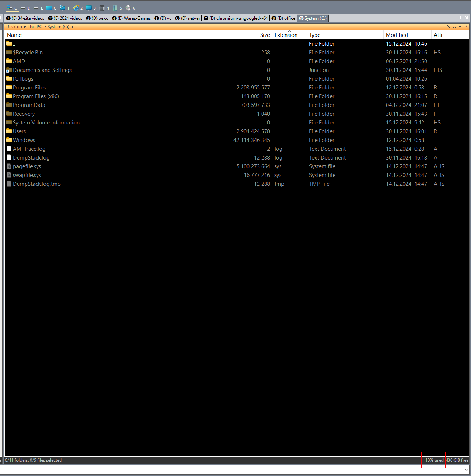The height and width of the screenshot is (476, 471).
Task: Switch to tab 6 '(D) netver'
Action: coord(187,18)
